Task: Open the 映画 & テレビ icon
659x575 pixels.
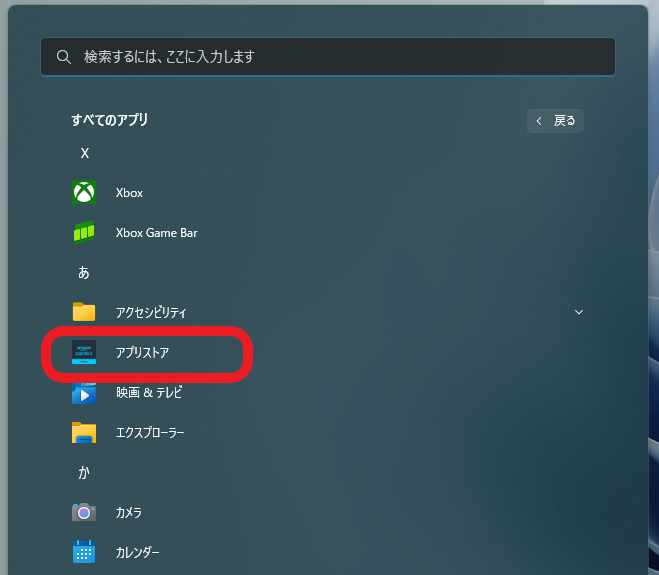Action: coord(84,393)
